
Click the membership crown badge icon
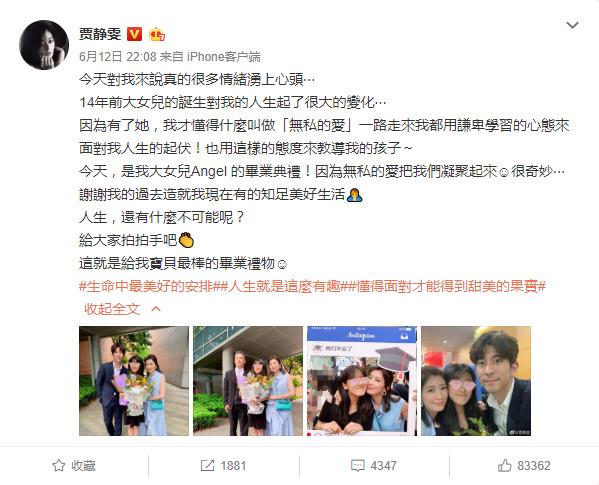tap(157, 34)
